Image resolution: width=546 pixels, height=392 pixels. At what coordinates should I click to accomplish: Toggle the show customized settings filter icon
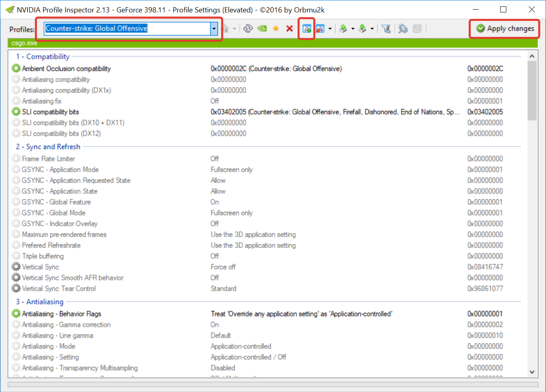[386, 28]
